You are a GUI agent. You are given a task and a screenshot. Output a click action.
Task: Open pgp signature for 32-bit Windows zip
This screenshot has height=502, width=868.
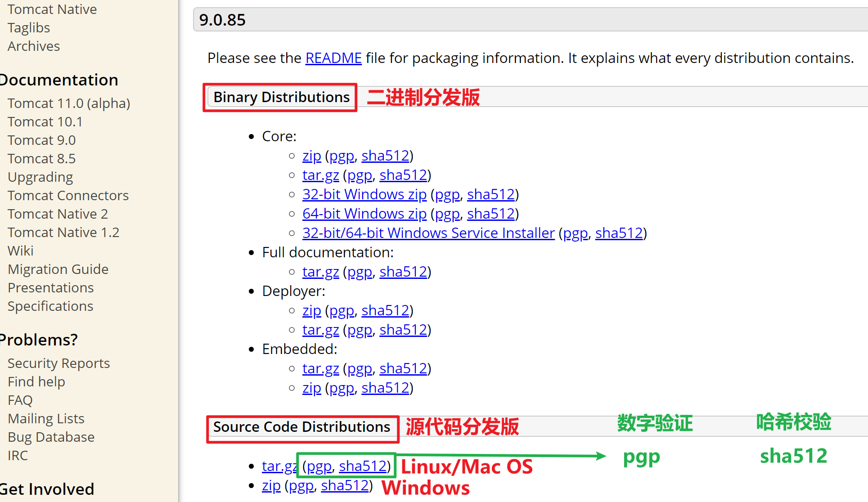(x=447, y=194)
